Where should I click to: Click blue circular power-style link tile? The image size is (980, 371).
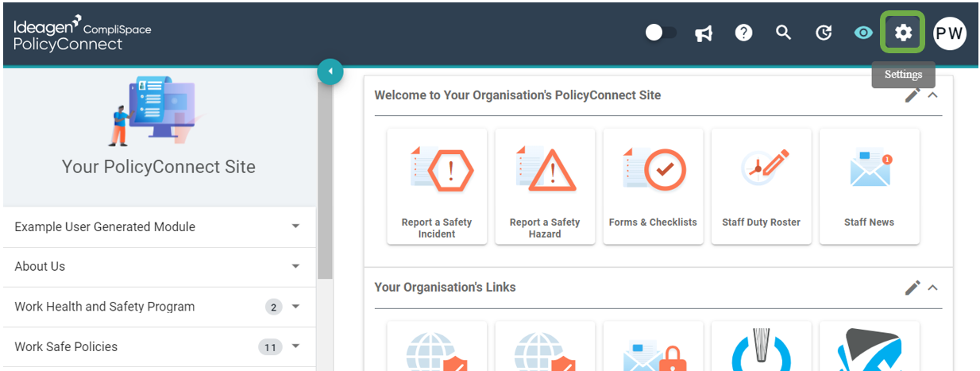(761, 346)
